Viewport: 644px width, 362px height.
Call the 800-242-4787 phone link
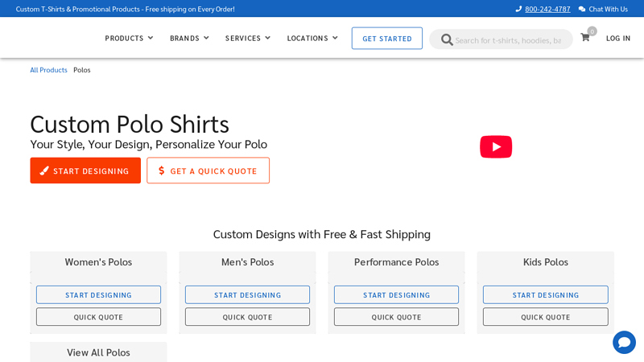[547, 9]
